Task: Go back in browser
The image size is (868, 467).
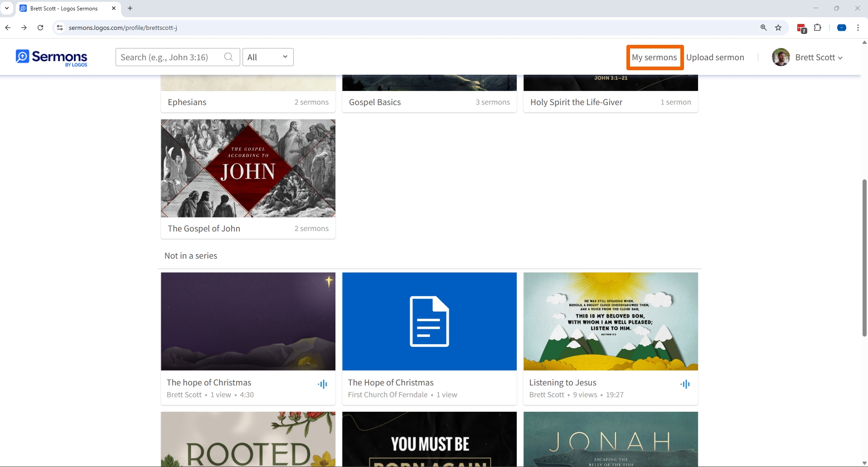Action: (8, 28)
